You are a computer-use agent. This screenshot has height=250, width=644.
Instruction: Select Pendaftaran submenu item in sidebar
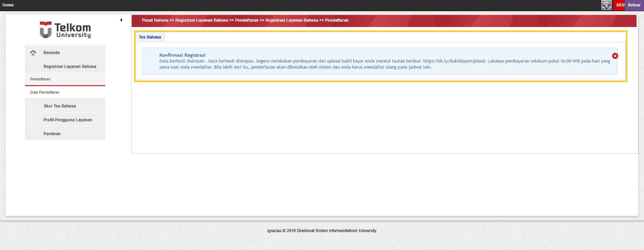pyautogui.click(x=40, y=79)
